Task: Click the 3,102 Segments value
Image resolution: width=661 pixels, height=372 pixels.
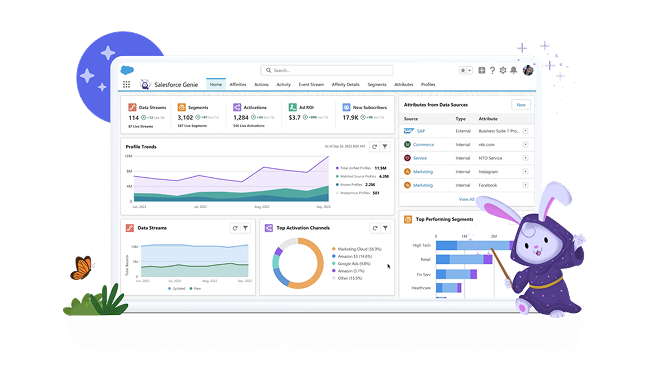Action: pyautogui.click(x=185, y=118)
